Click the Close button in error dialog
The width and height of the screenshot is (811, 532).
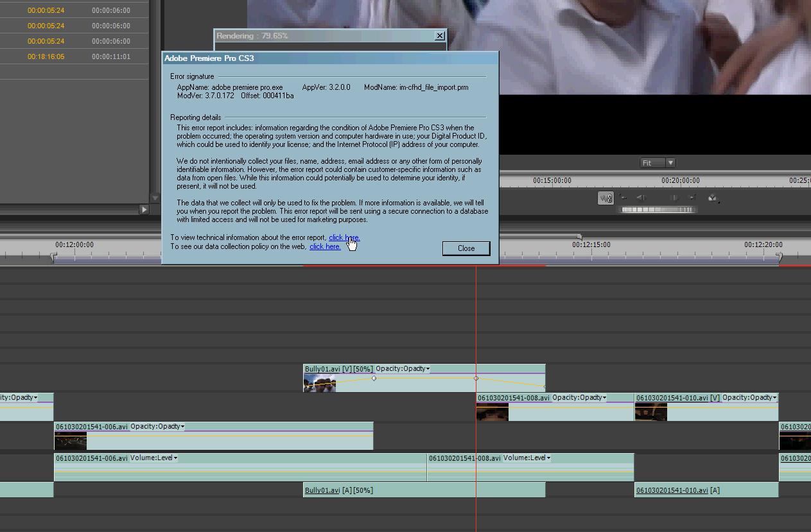466,248
